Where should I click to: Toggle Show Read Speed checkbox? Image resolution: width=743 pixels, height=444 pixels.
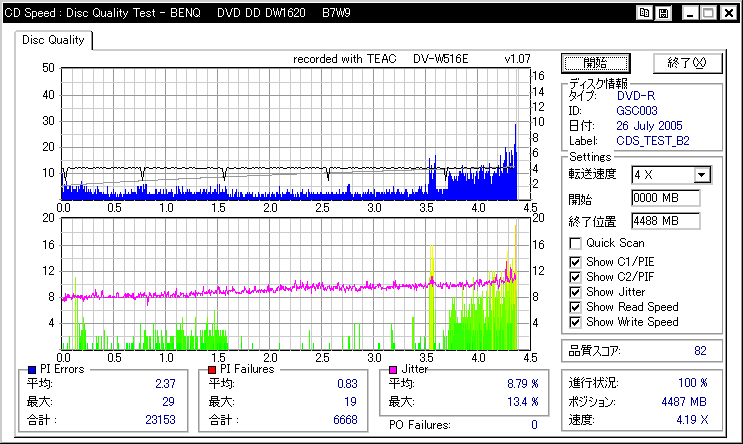(x=575, y=308)
